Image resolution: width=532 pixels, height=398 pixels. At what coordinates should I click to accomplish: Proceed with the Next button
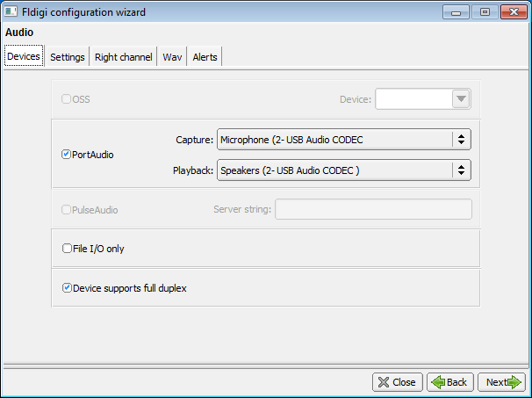(501, 382)
